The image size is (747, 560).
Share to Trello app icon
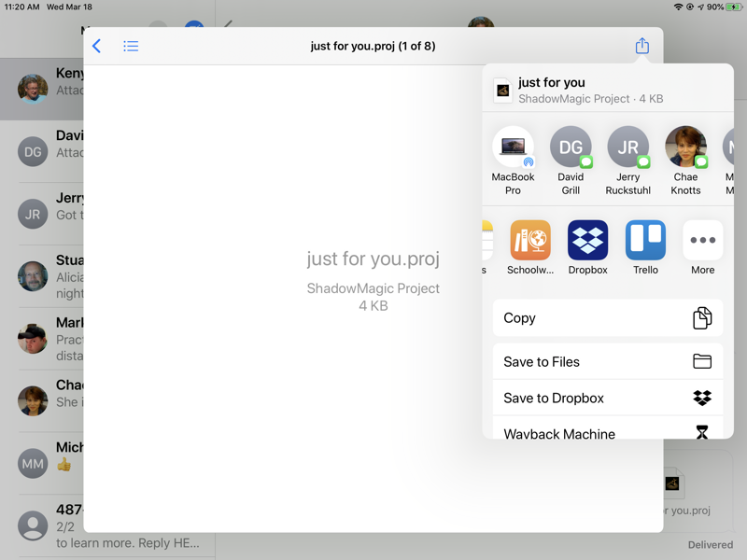pos(645,241)
